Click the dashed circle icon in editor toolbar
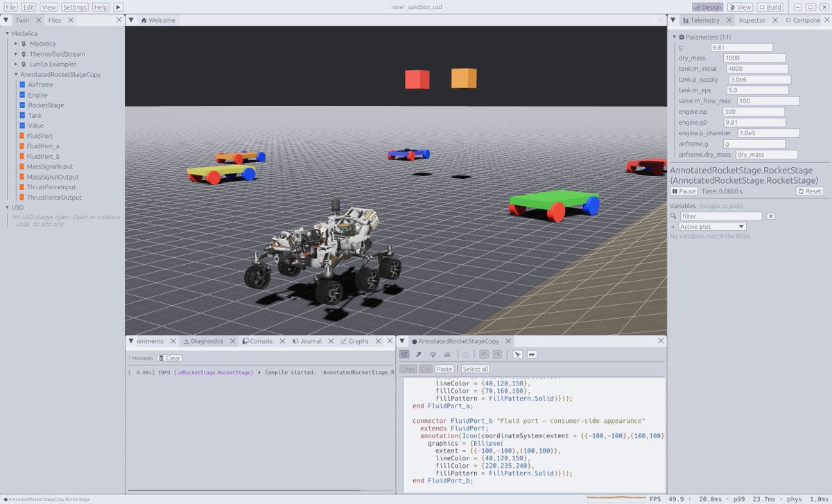This screenshot has height=504, width=832. [466, 354]
